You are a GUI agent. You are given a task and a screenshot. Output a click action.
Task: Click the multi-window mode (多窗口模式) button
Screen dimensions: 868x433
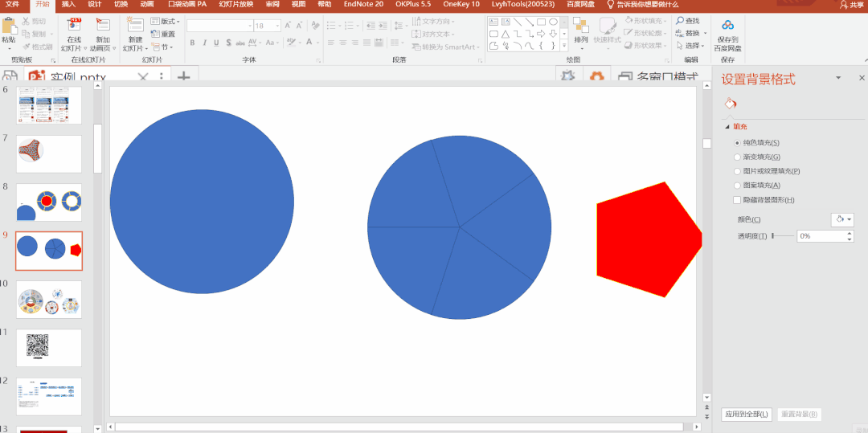[x=658, y=77]
